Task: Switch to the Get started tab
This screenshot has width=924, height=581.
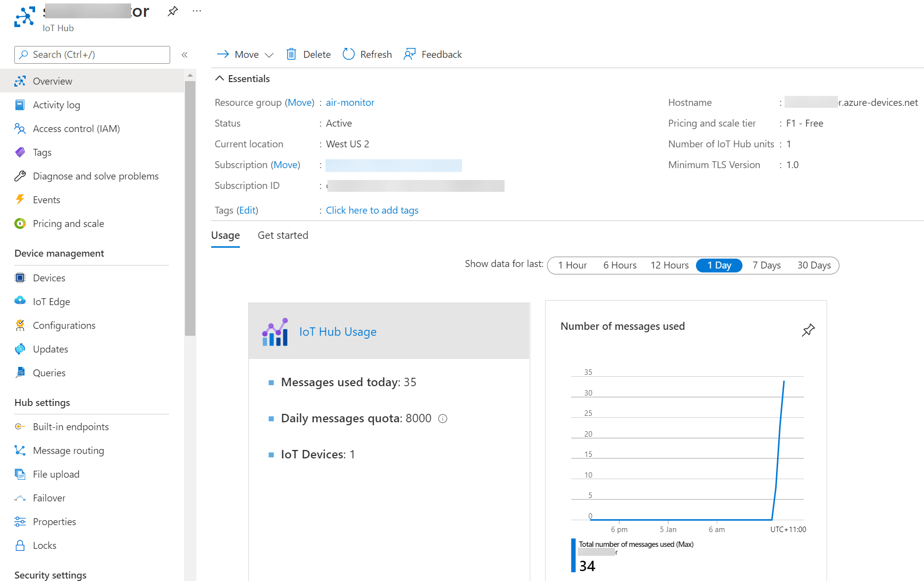Action: (283, 235)
